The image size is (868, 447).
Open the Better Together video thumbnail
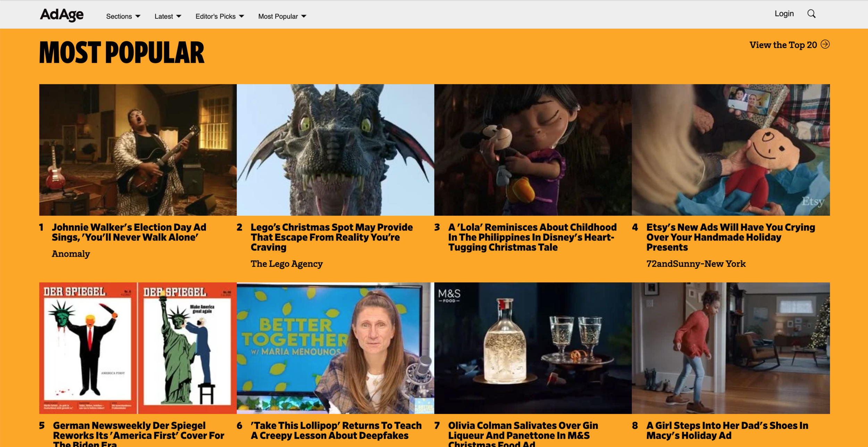coord(335,348)
